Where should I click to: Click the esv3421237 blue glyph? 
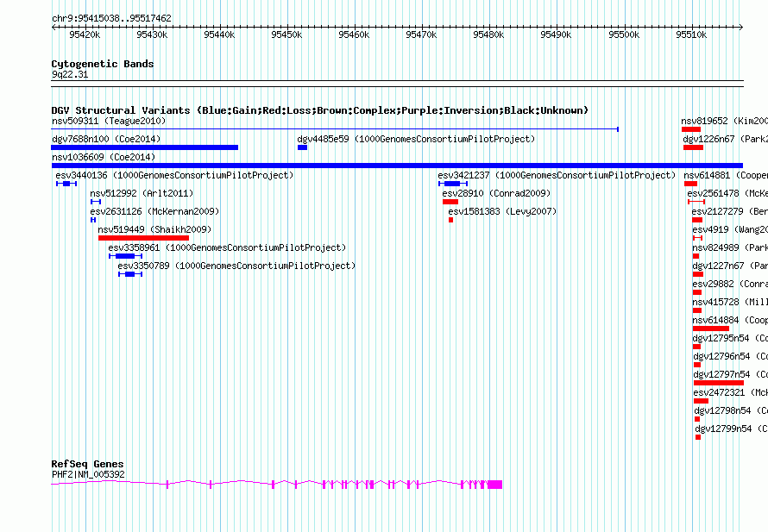pyautogui.click(x=453, y=184)
